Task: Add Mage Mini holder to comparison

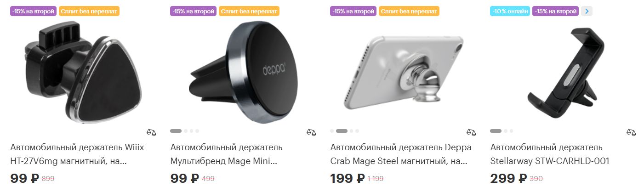Action: click(x=311, y=132)
